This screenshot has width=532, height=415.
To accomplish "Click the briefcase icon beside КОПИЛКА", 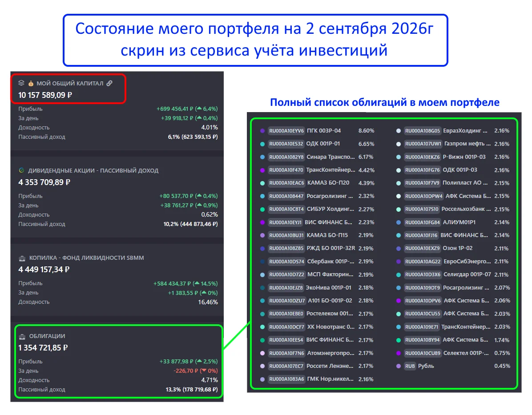I will (x=22, y=258).
